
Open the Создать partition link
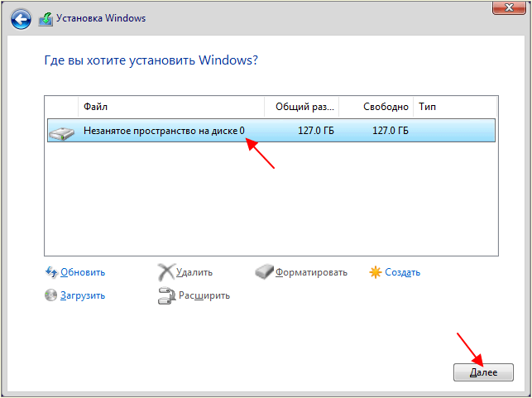[x=402, y=272]
